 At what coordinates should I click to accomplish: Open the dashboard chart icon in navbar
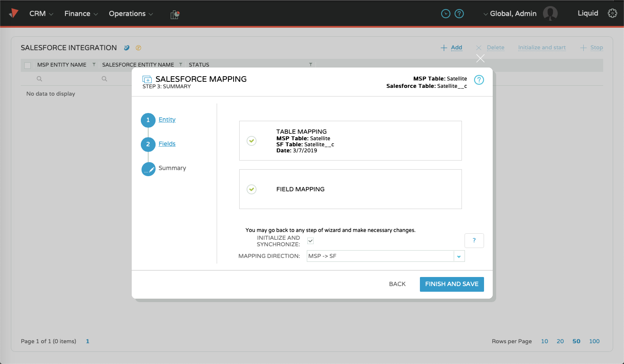tap(175, 15)
